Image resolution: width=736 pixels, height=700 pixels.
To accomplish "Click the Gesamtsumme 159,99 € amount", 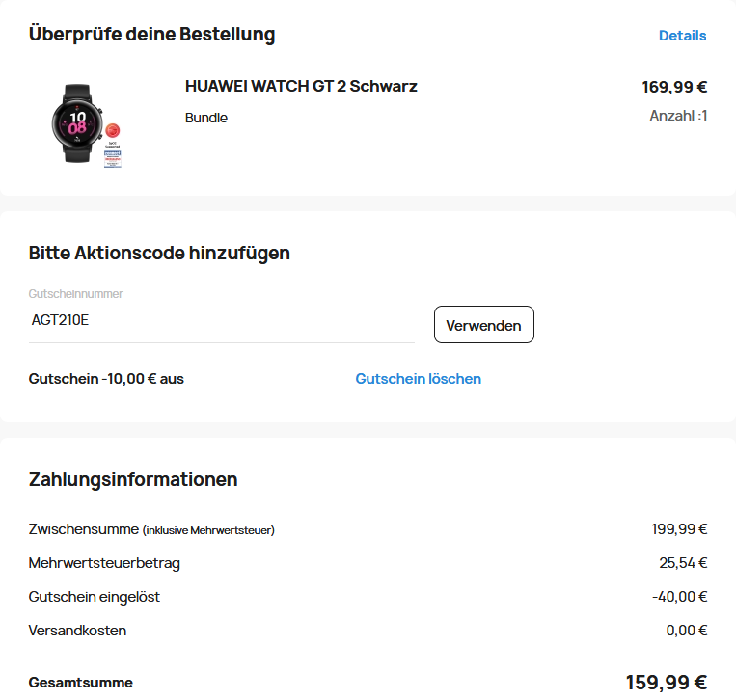I will pyautogui.click(x=667, y=683).
